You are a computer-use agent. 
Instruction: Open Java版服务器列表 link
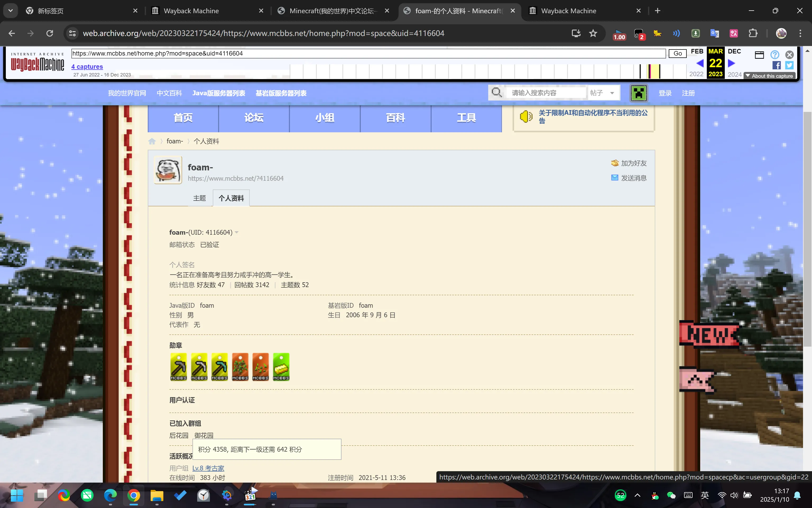219,93
